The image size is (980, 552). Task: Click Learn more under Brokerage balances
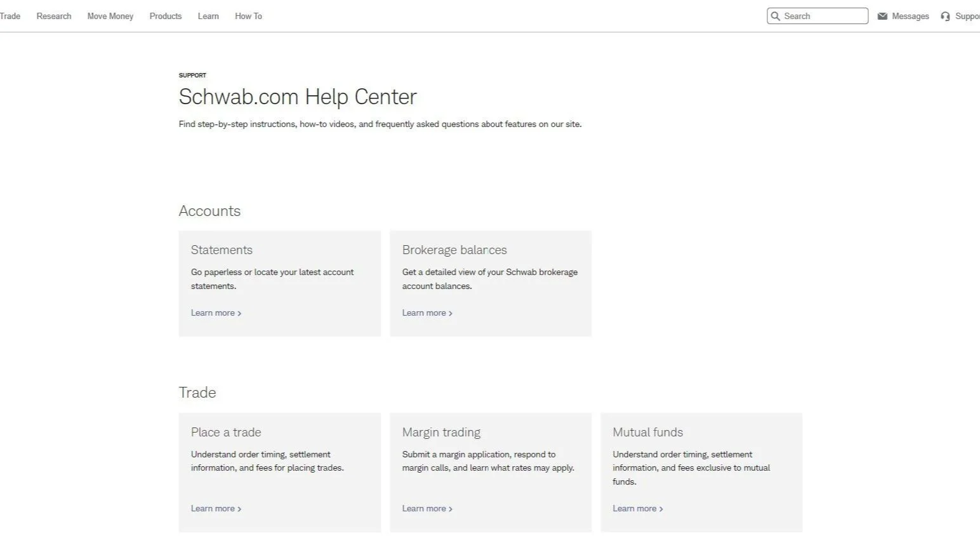click(427, 313)
